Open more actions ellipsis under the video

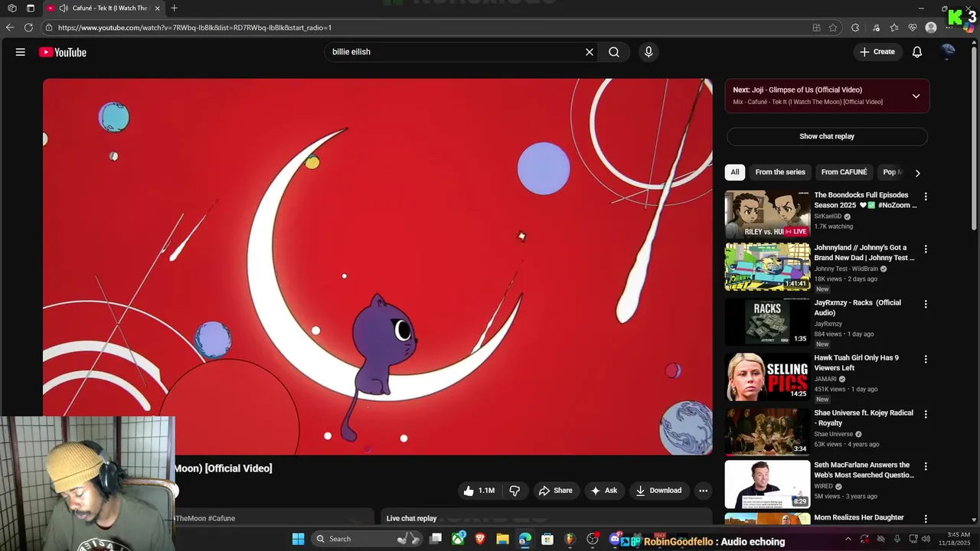point(703,491)
